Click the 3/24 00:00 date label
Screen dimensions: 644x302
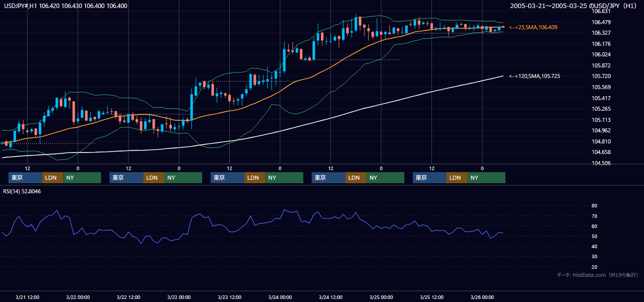point(280,297)
